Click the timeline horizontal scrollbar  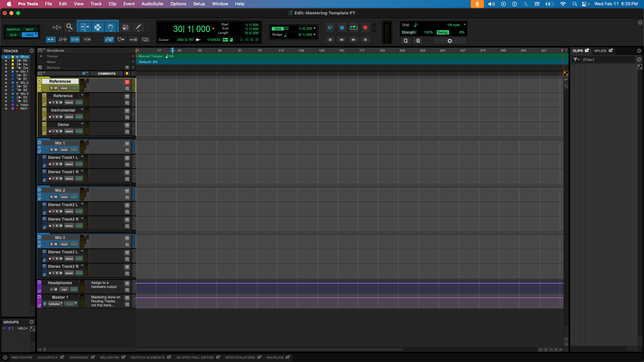tap(268, 350)
